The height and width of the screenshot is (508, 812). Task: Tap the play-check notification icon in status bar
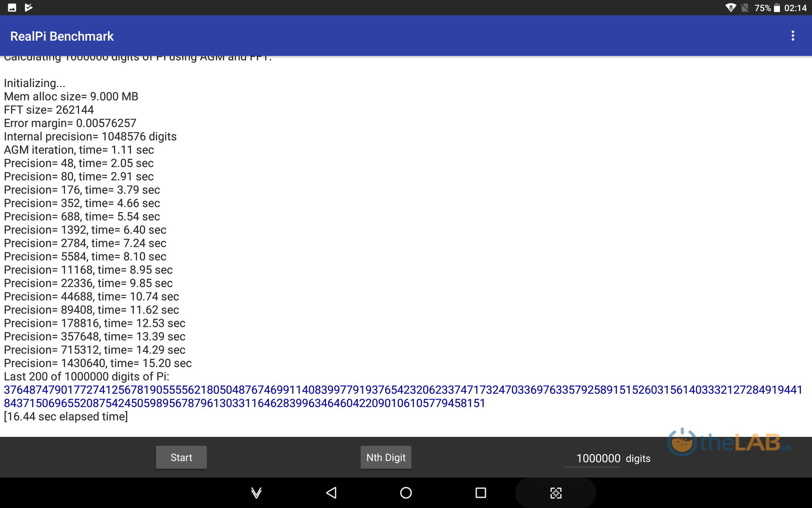(x=28, y=8)
